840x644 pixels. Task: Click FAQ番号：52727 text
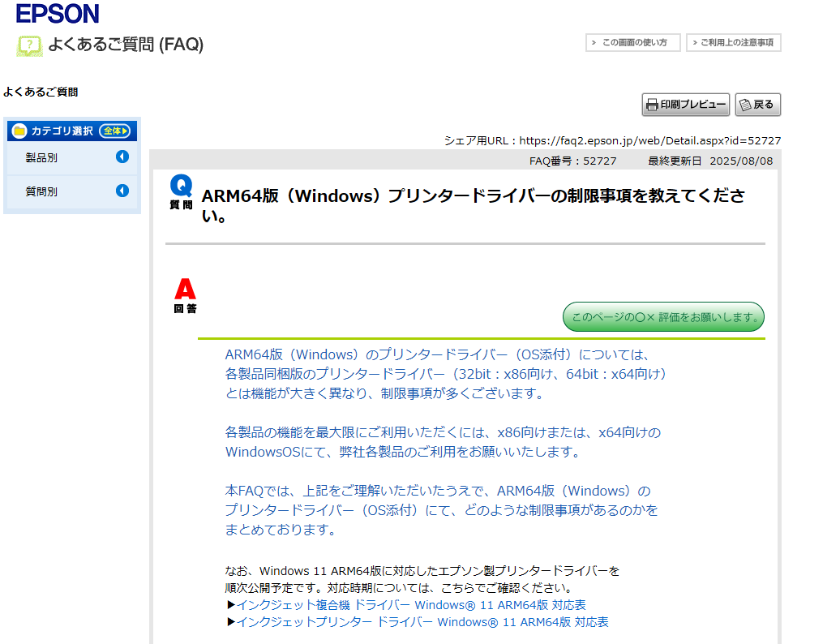[572, 161]
